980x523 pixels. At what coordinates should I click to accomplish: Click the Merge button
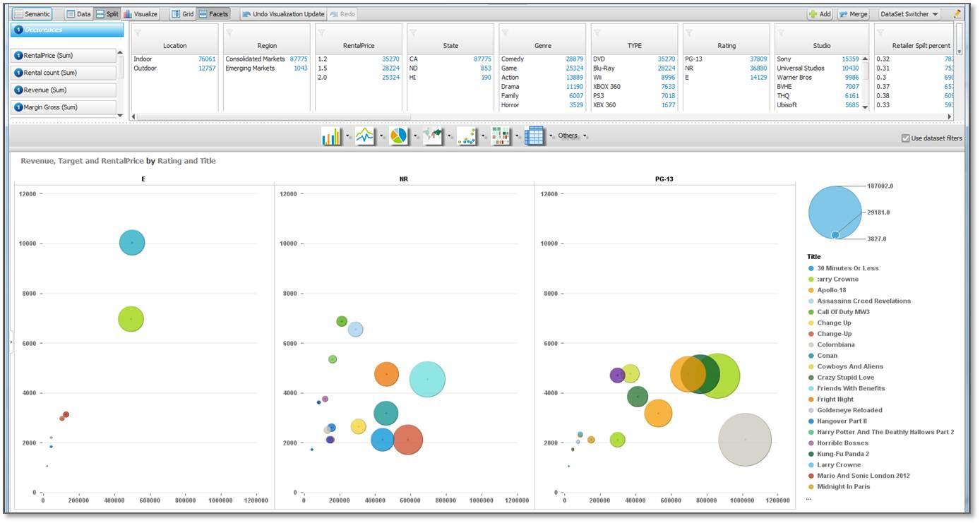coord(854,14)
